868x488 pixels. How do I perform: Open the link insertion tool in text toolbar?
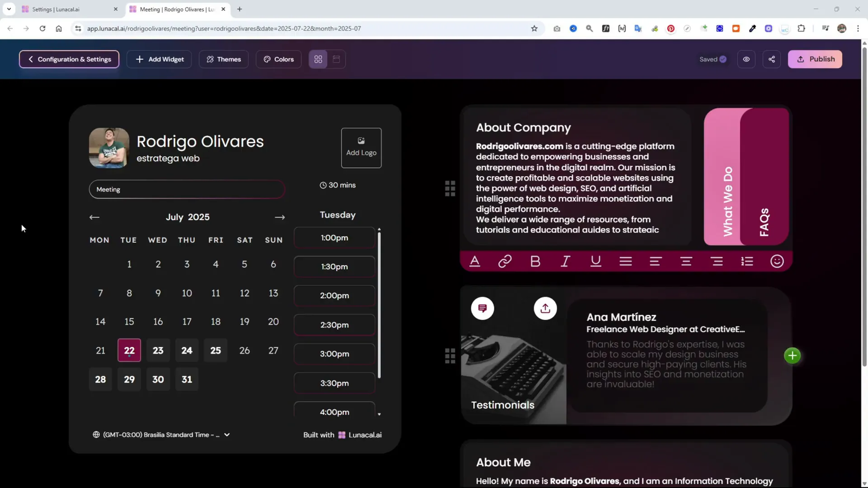(x=505, y=261)
